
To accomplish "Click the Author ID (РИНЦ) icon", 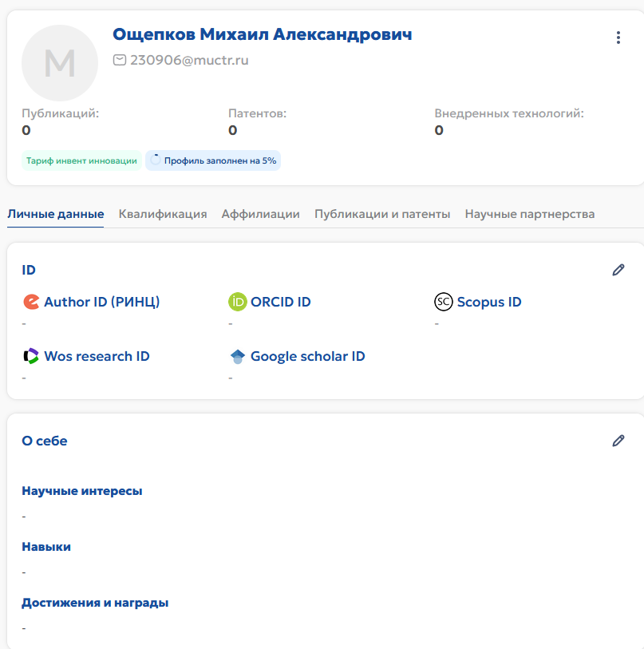I will 31,302.
